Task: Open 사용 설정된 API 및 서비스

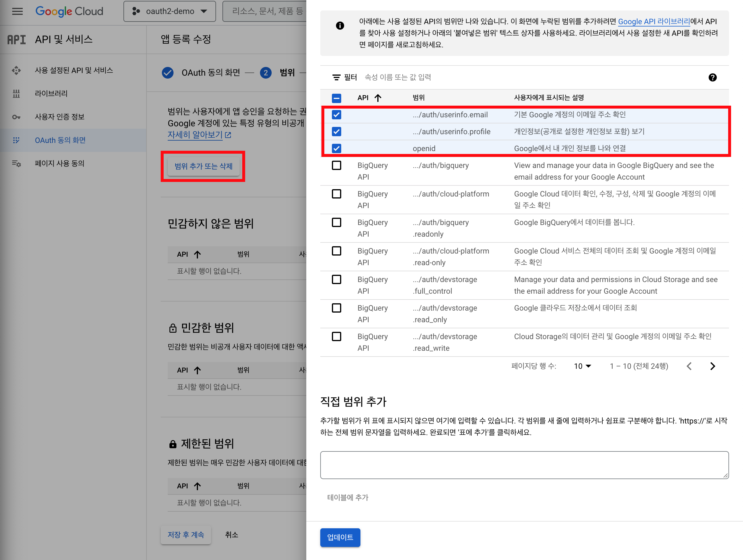Action: (x=73, y=70)
